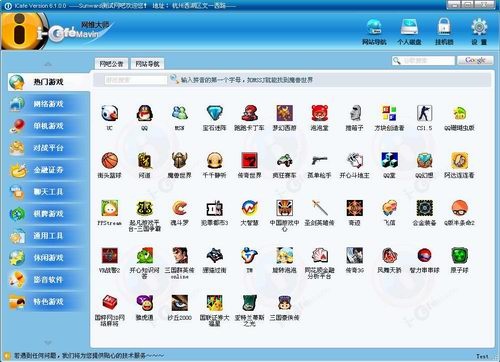
Task: Switch to the 网站导航 tab
Action: (x=147, y=64)
